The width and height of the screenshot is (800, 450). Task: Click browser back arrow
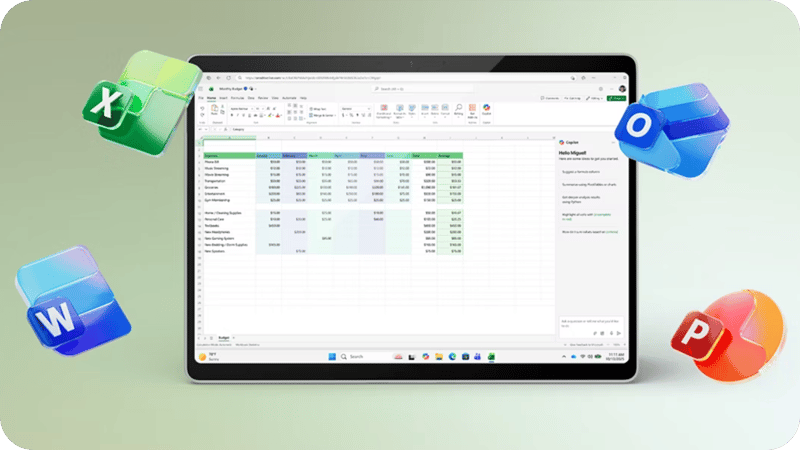click(218, 78)
